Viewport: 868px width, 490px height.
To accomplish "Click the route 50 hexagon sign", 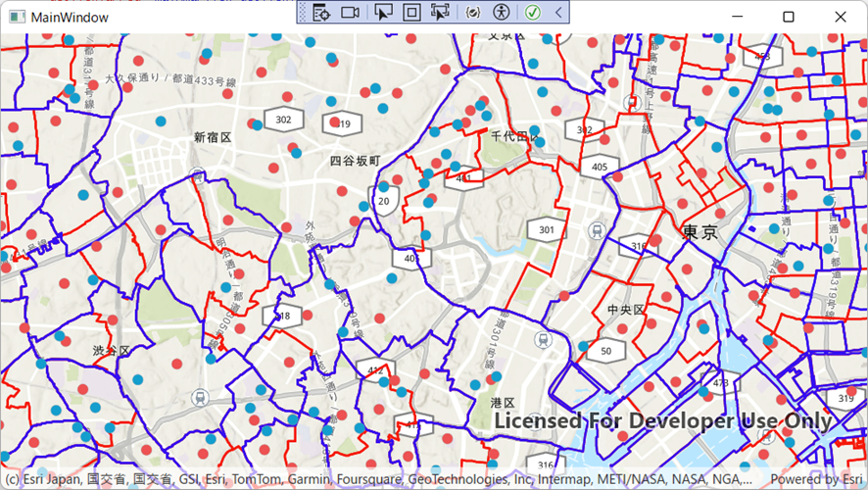I will point(606,351).
